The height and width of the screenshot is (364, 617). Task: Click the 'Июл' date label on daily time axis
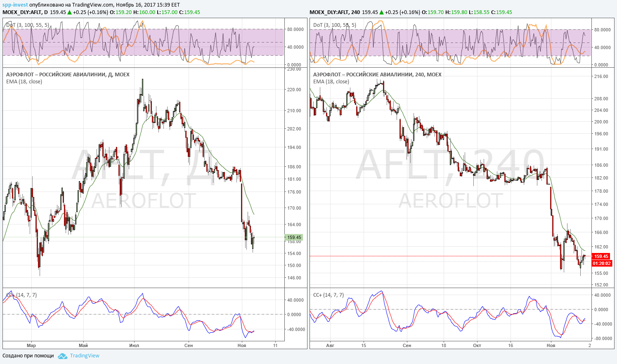point(134,345)
